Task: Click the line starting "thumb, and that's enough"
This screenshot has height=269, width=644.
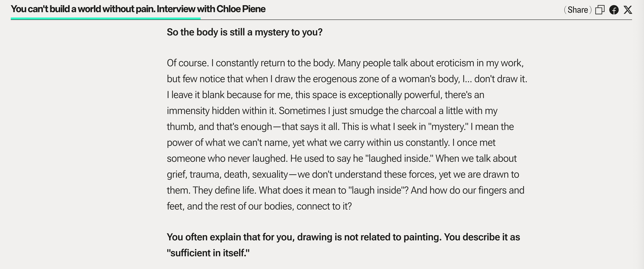Action: (340, 127)
